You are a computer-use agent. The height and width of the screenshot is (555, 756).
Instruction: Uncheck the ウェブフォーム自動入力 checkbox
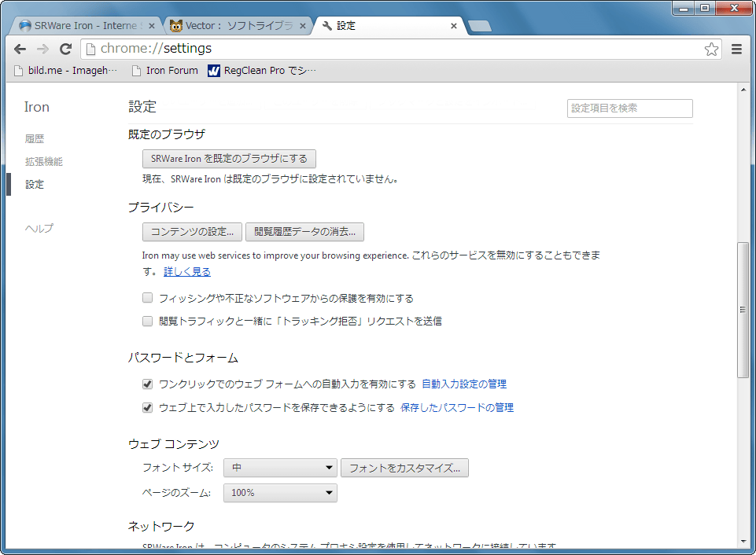coord(148,384)
